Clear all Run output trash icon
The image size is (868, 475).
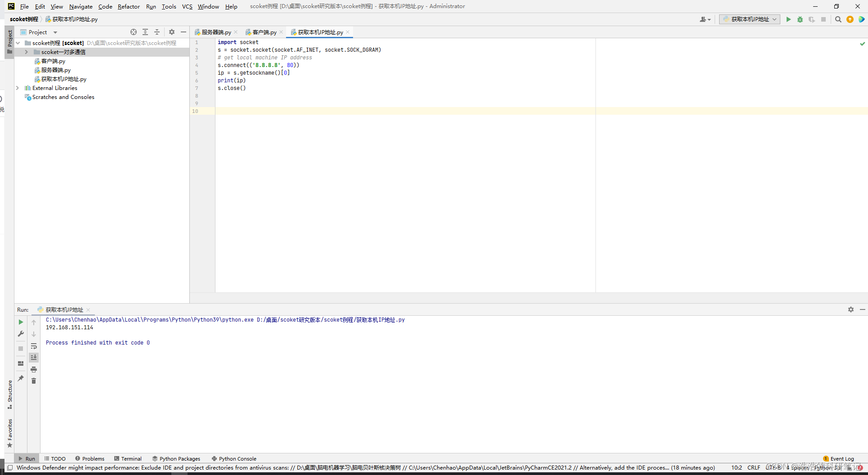pos(34,381)
